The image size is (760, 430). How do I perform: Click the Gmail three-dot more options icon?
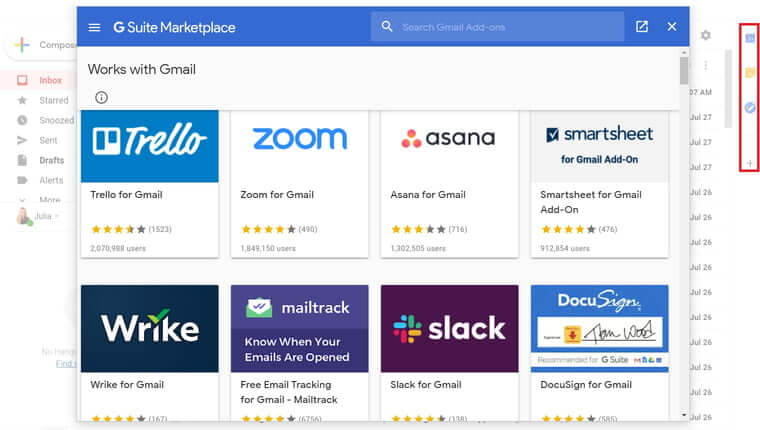[706, 65]
